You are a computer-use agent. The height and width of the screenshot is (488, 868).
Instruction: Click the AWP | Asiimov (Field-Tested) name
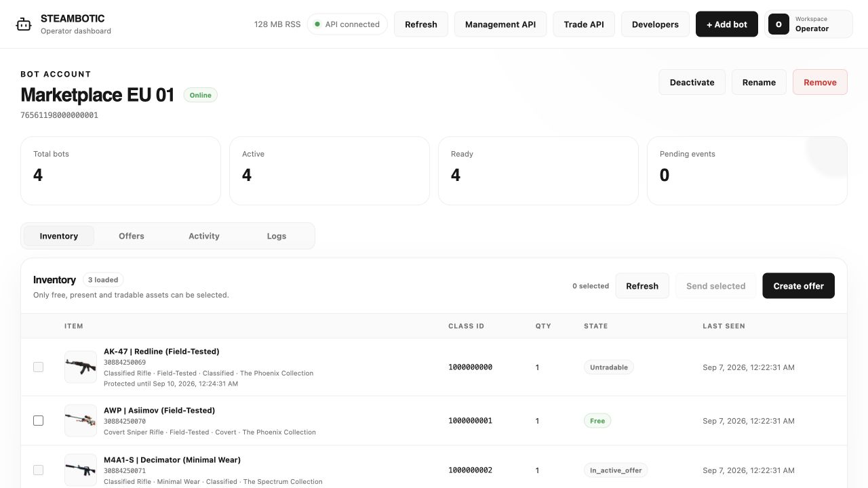click(x=159, y=411)
